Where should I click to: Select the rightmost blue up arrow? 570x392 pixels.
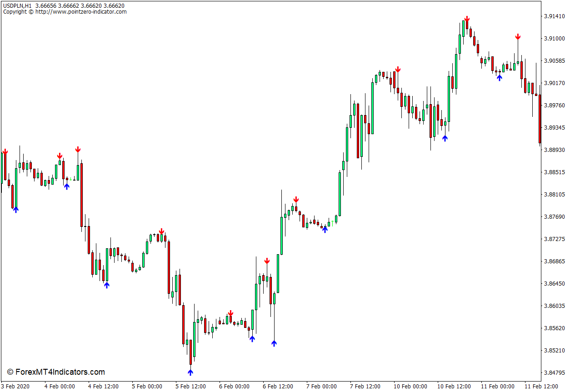coord(499,77)
